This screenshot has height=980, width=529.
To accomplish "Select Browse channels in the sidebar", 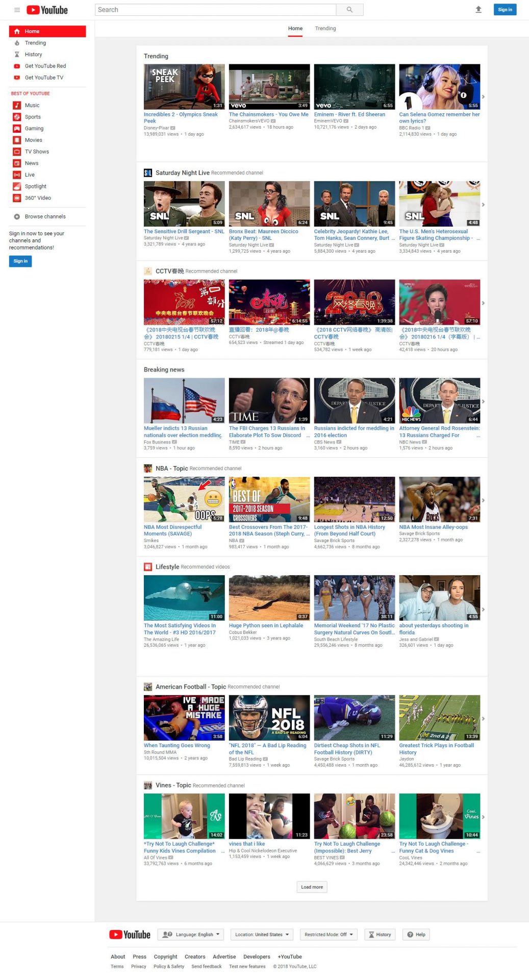I will [x=47, y=216].
